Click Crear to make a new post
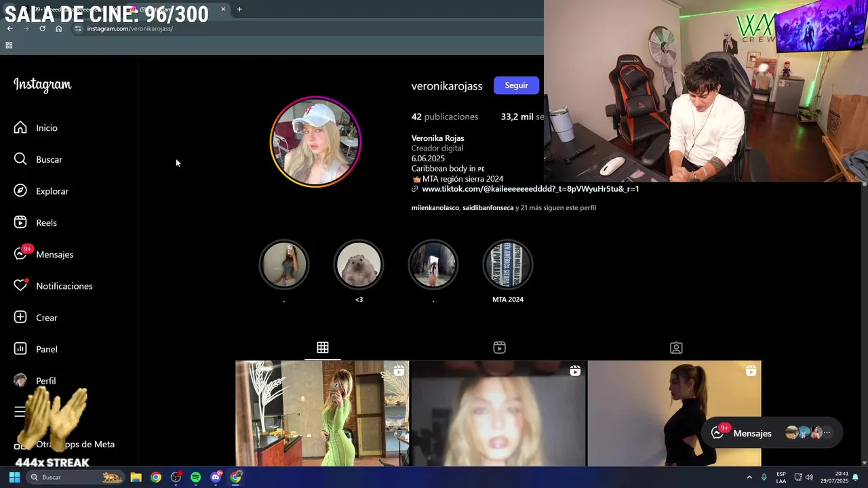The height and width of the screenshot is (488, 868). click(36, 317)
